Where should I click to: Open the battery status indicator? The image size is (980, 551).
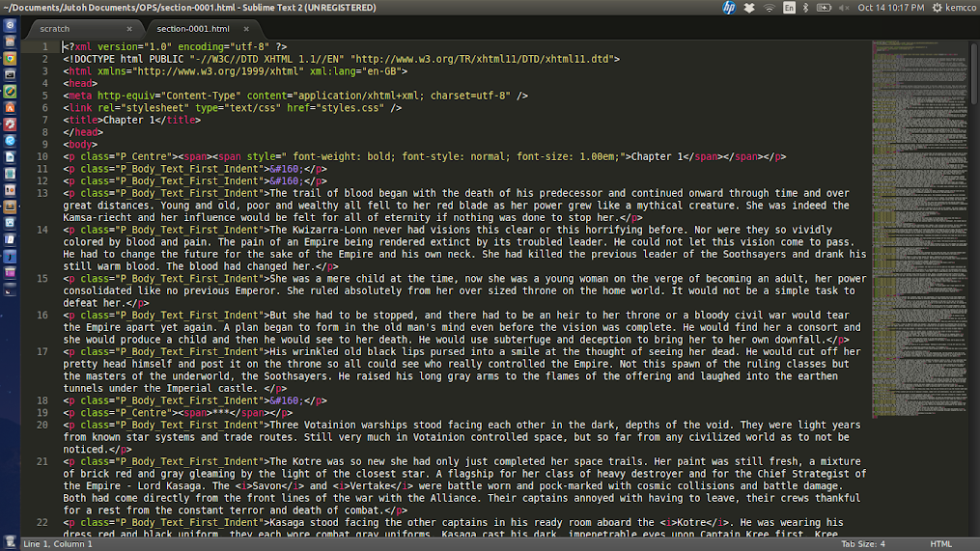coord(824,8)
